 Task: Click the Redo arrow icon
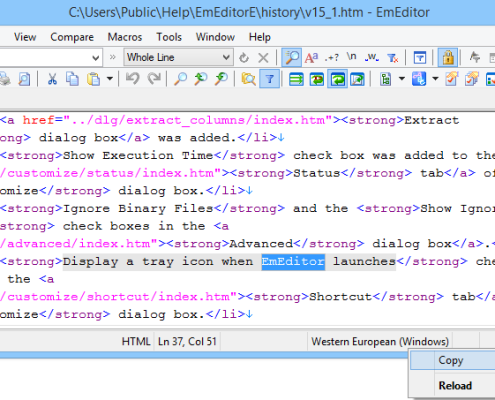click(154, 79)
